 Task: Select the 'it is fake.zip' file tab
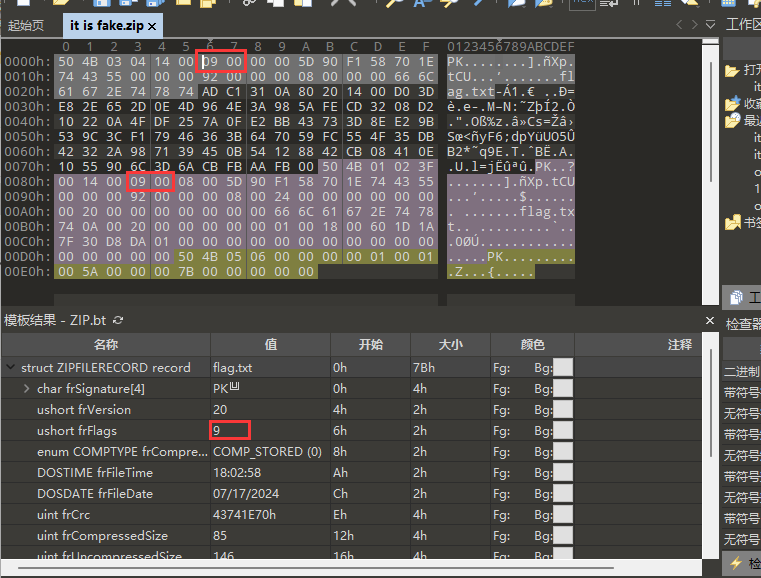[106, 26]
